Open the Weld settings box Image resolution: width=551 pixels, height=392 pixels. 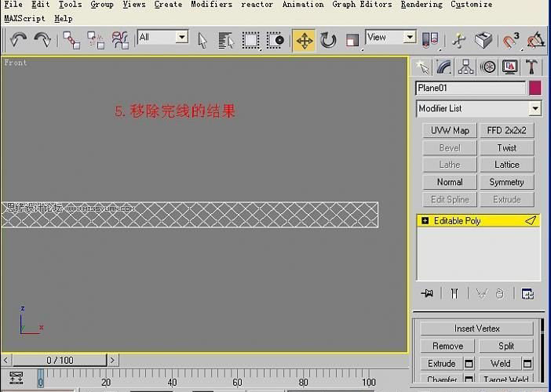click(527, 364)
